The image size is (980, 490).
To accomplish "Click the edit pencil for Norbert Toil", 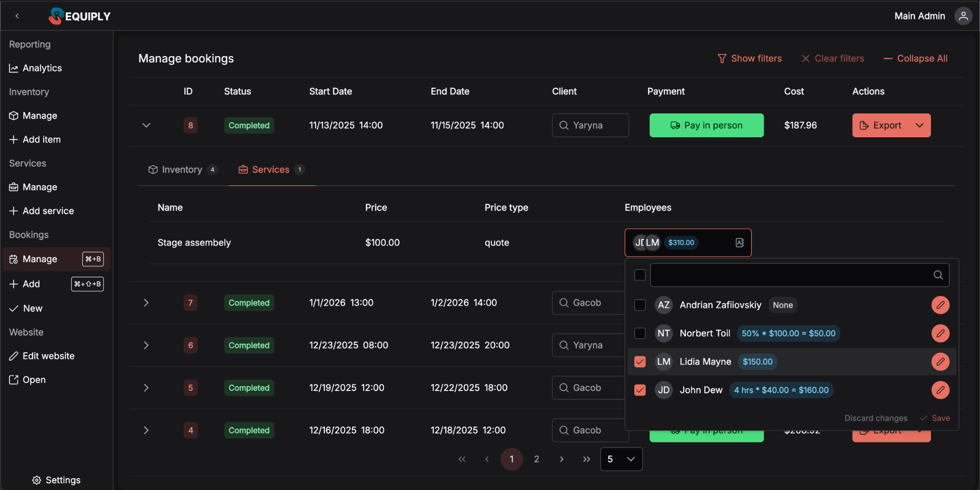I will [940, 334].
